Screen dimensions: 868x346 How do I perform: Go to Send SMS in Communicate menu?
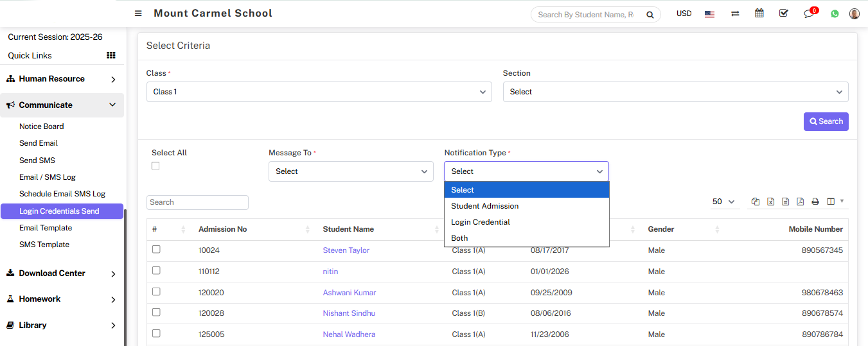tap(37, 160)
